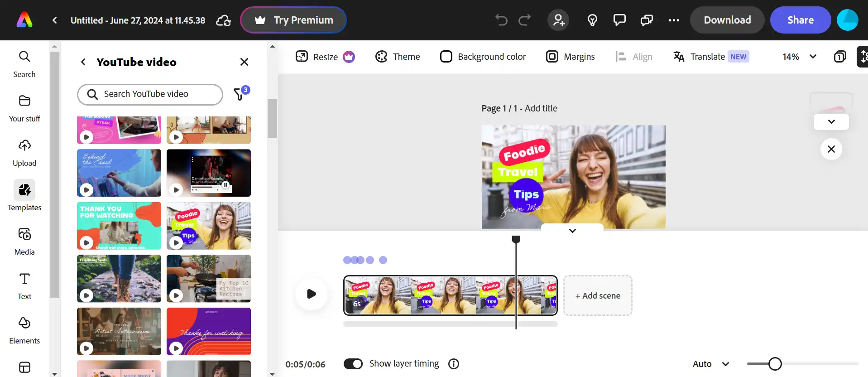The image size is (868, 377).
Task: Open the chat bubbles icon
Action: pyautogui.click(x=647, y=20)
